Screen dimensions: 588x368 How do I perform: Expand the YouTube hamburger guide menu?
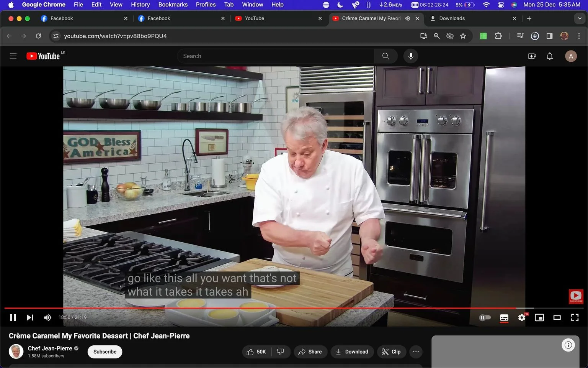click(13, 56)
